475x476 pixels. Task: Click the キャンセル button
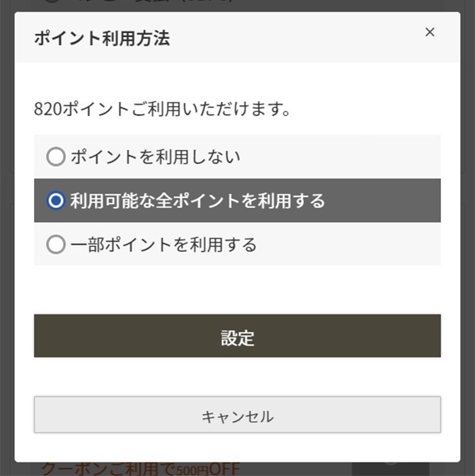[237, 416]
